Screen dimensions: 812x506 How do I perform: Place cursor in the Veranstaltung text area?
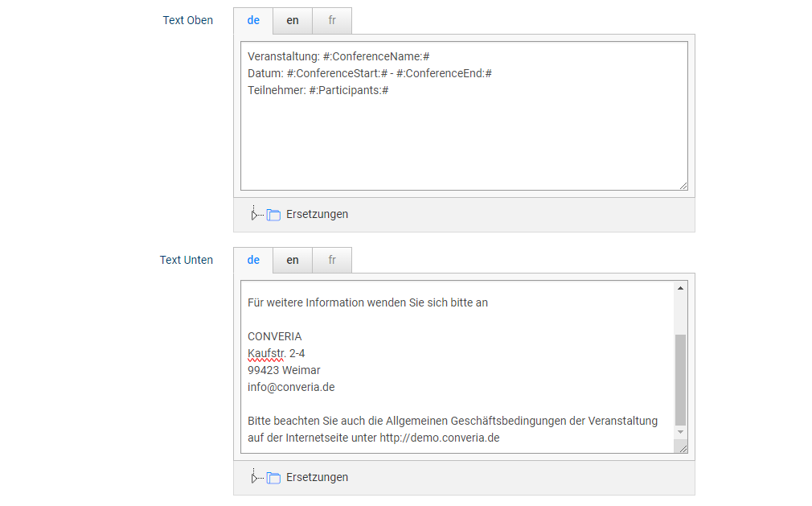(x=463, y=137)
